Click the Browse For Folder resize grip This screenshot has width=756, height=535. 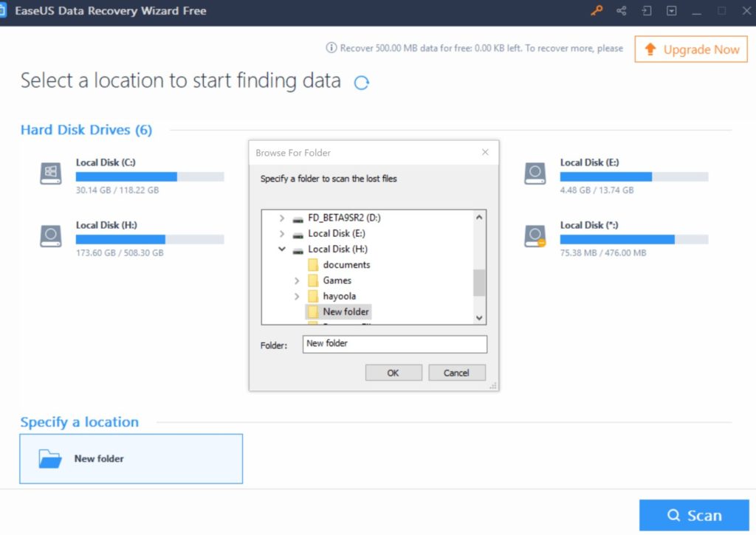point(492,386)
